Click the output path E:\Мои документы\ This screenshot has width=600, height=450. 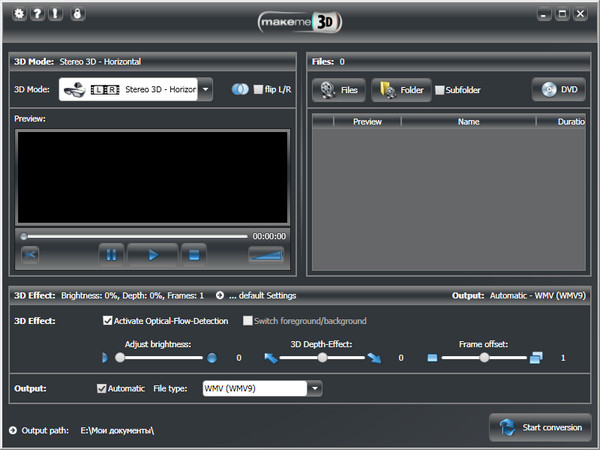click(117, 430)
